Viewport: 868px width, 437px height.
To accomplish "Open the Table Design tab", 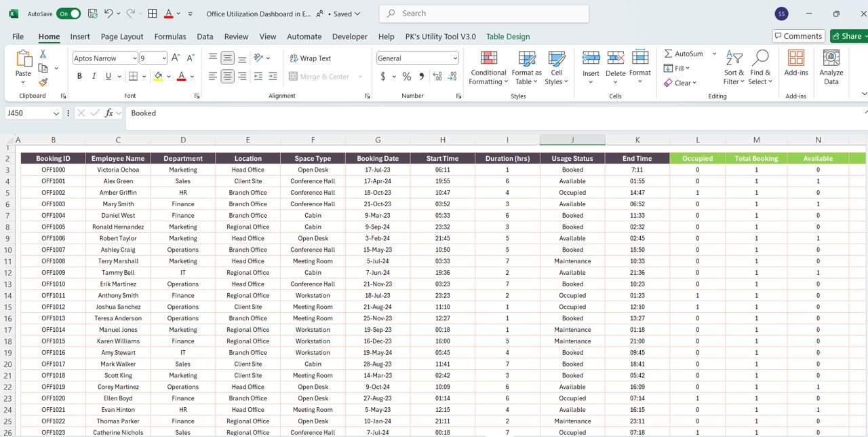I will 508,37.
